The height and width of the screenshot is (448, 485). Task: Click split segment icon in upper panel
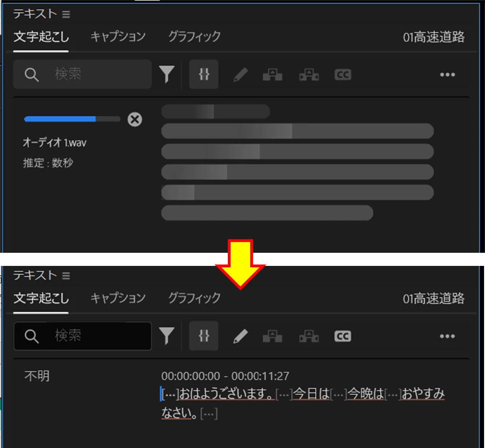[x=309, y=74]
